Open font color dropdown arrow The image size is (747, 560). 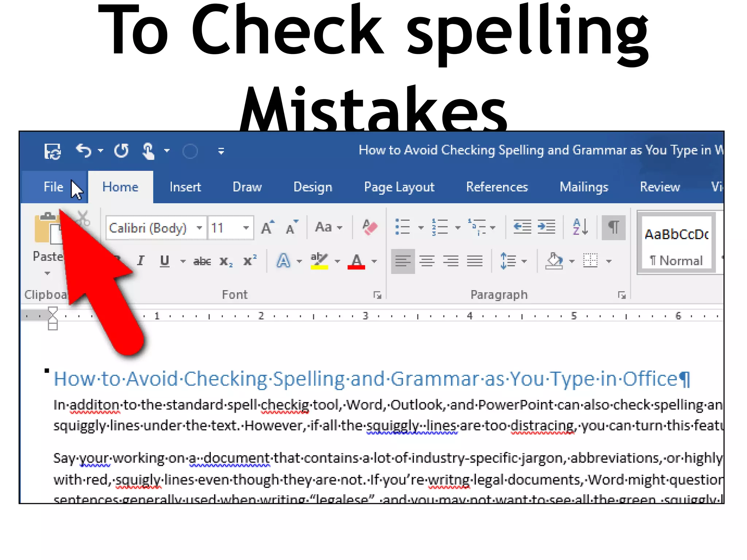(x=374, y=261)
